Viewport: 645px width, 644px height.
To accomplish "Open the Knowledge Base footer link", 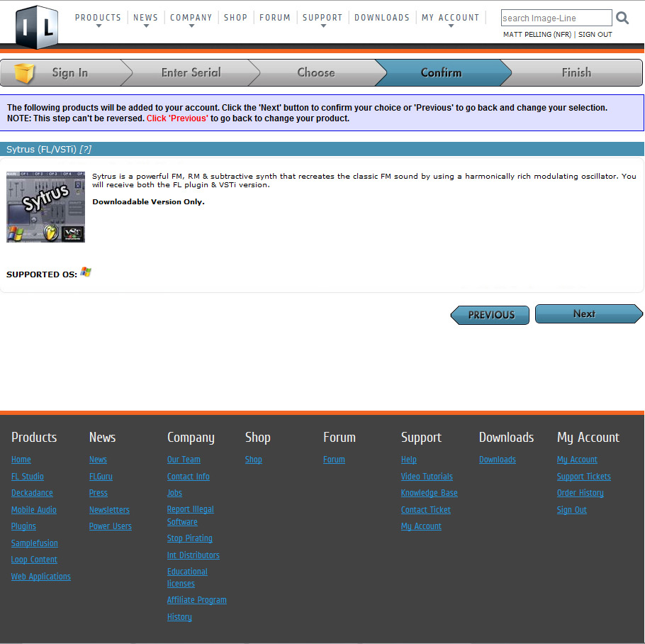I will pyautogui.click(x=430, y=493).
